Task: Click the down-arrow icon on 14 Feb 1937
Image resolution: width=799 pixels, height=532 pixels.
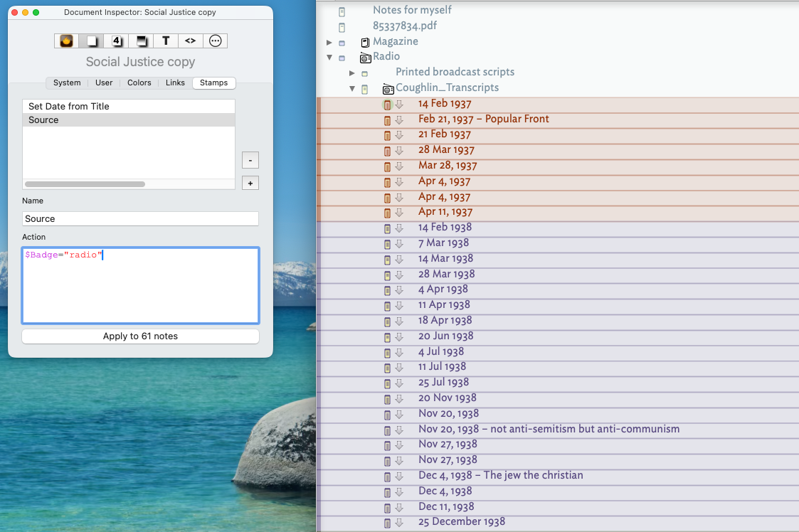Action: tap(399, 105)
